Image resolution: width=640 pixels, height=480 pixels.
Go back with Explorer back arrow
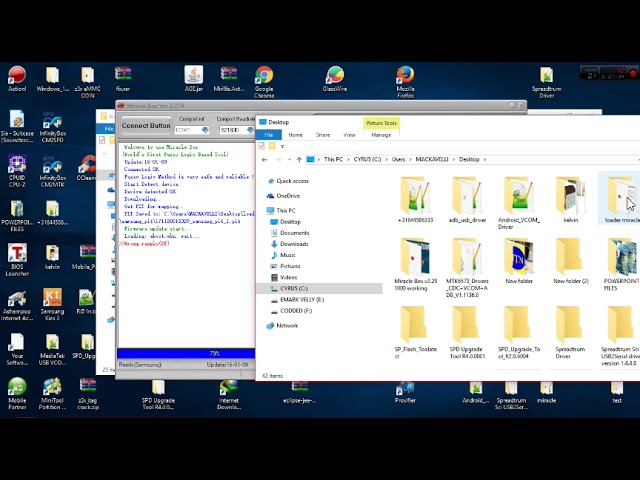coord(264,160)
